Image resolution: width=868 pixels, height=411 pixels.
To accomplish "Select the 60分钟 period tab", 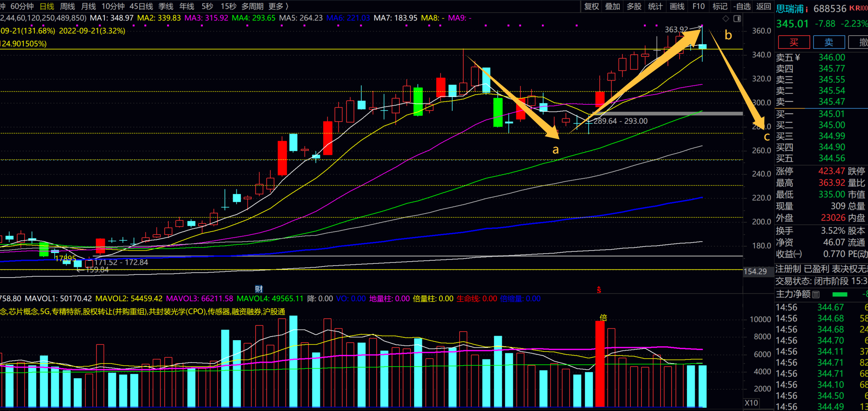I will [x=22, y=6].
